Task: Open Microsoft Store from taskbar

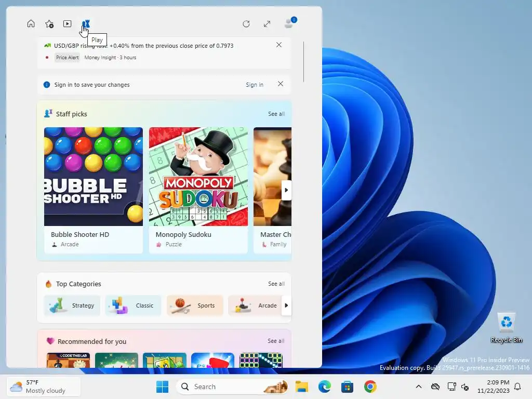Action: pyautogui.click(x=347, y=387)
